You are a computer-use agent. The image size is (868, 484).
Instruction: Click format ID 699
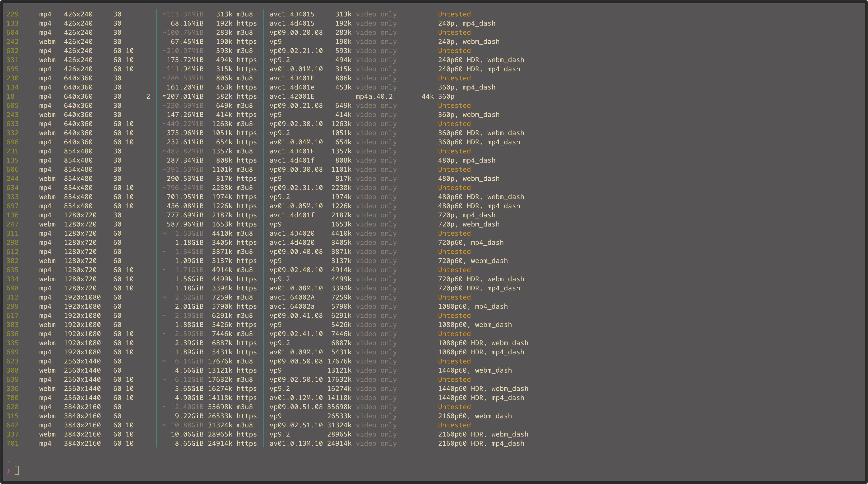click(x=13, y=352)
